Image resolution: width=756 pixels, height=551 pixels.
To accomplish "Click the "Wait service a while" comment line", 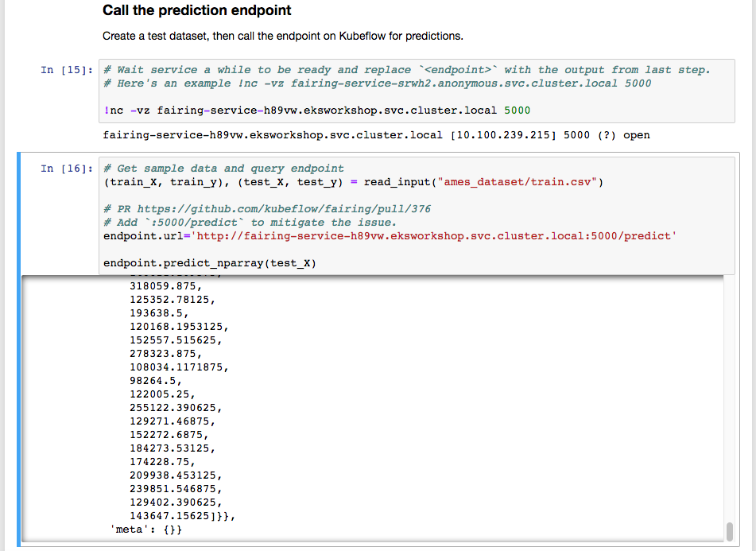I will coord(405,70).
